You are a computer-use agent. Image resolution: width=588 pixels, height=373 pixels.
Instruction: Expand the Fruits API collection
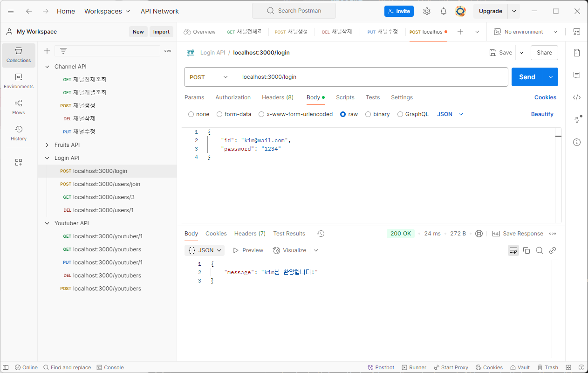pyautogui.click(x=47, y=145)
